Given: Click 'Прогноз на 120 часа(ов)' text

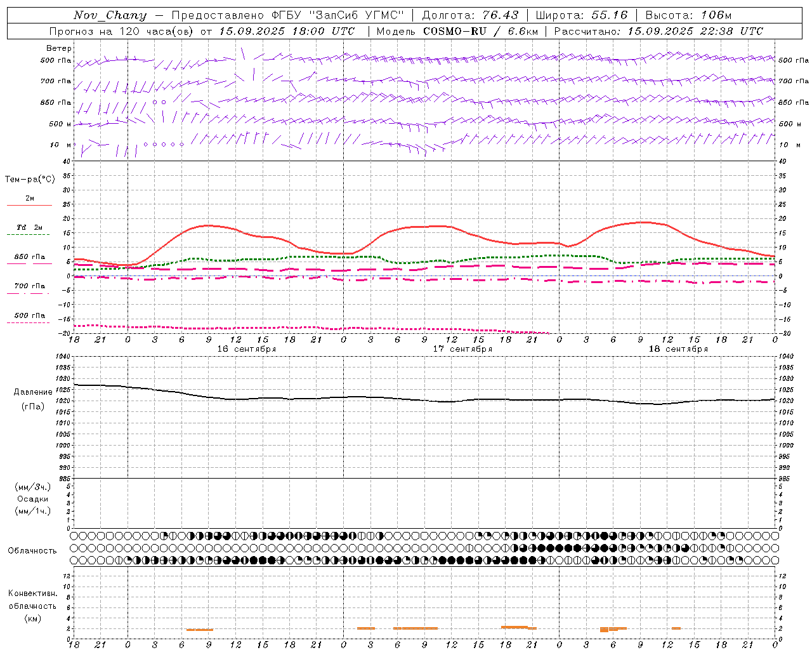Looking at the screenshot, I should pyautogui.click(x=122, y=31).
